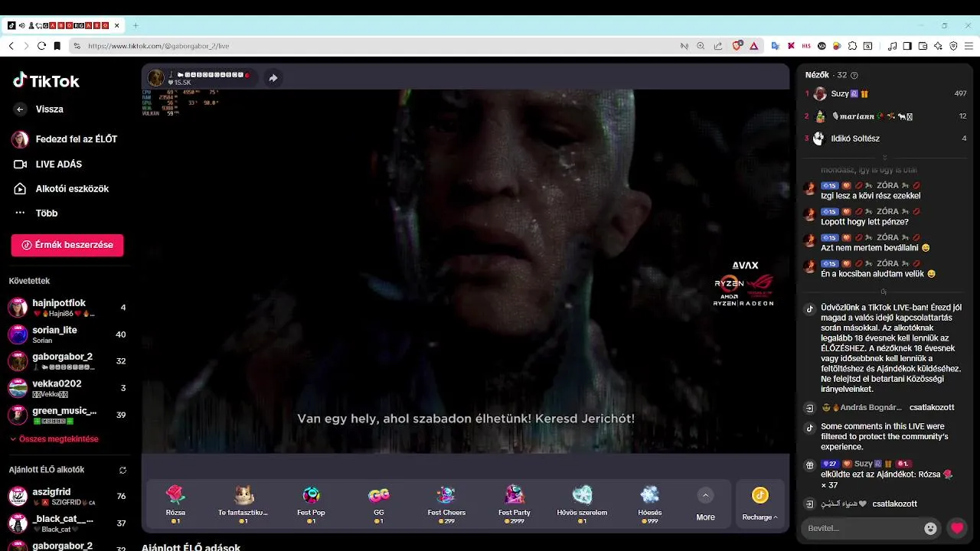This screenshot has height=551, width=980.
Task: Click the zoom magnifier in address bar
Action: pos(701,46)
